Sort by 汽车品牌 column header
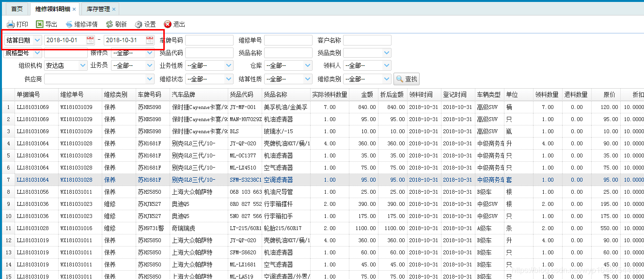Image resolution: width=644 pixels, height=279 pixels. pyautogui.click(x=199, y=95)
